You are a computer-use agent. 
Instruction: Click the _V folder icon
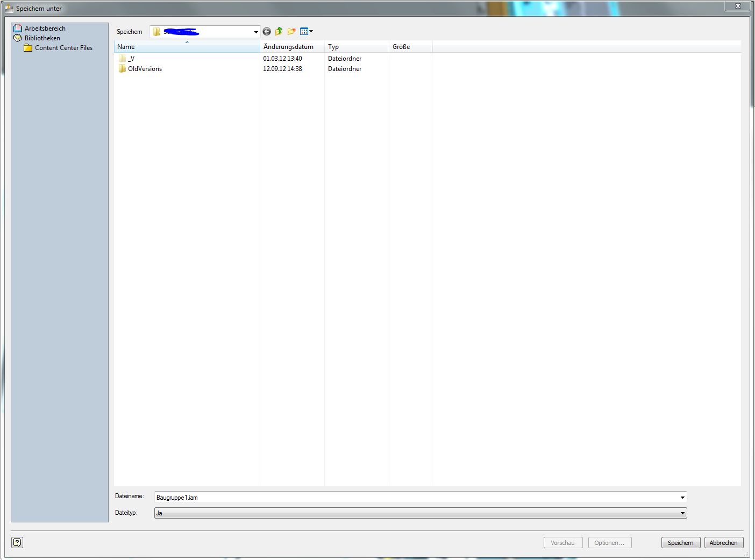pyautogui.click(x=122, y=59)
